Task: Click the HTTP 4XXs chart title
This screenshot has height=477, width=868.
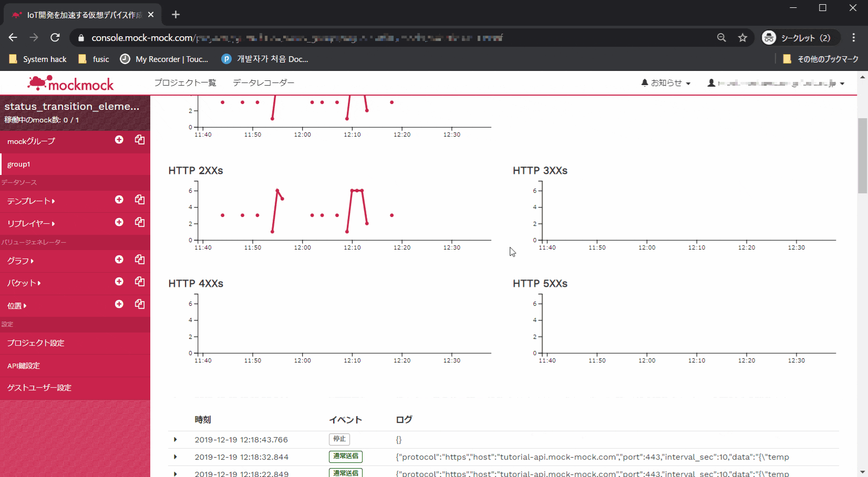Action: click(x=196, y=284)
